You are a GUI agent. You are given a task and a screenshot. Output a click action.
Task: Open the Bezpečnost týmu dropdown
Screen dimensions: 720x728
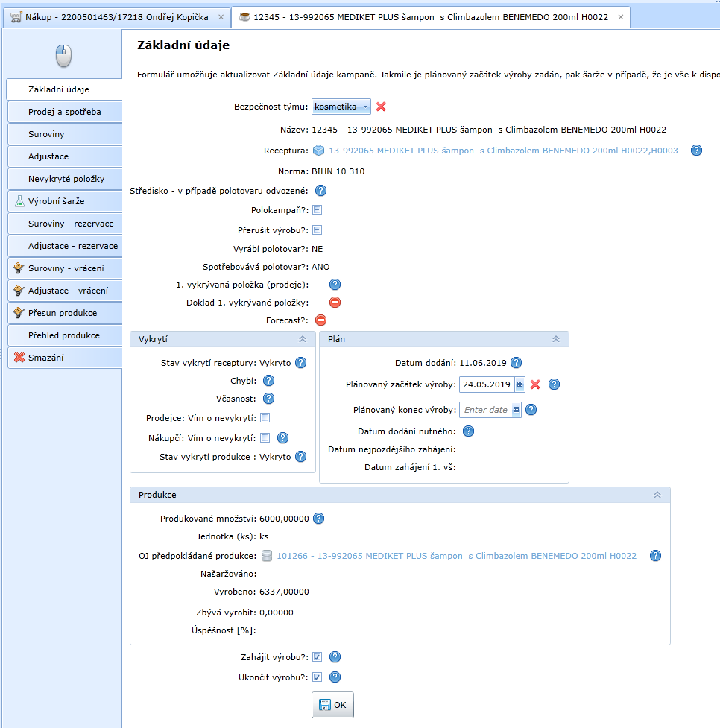(341, 107)
